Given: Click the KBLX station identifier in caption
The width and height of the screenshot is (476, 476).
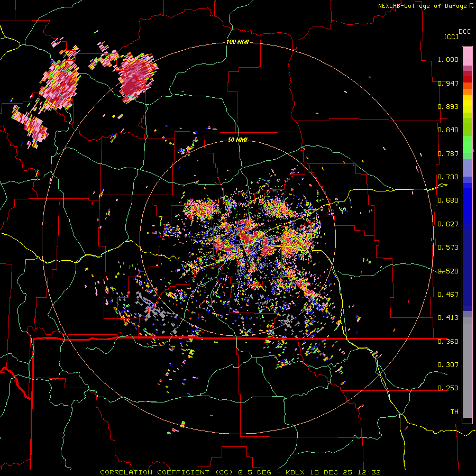Looking at the screenshot, I should coord(296,472).
